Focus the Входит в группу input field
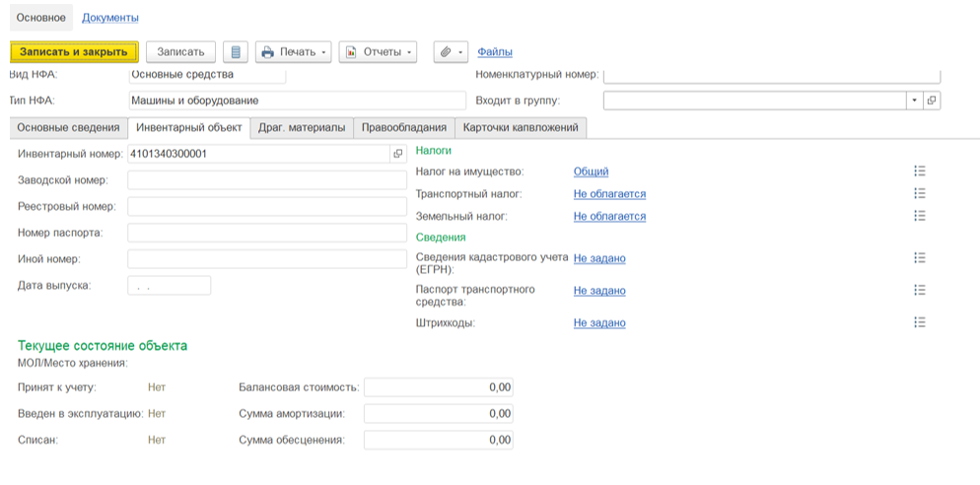 click(755, 100)
